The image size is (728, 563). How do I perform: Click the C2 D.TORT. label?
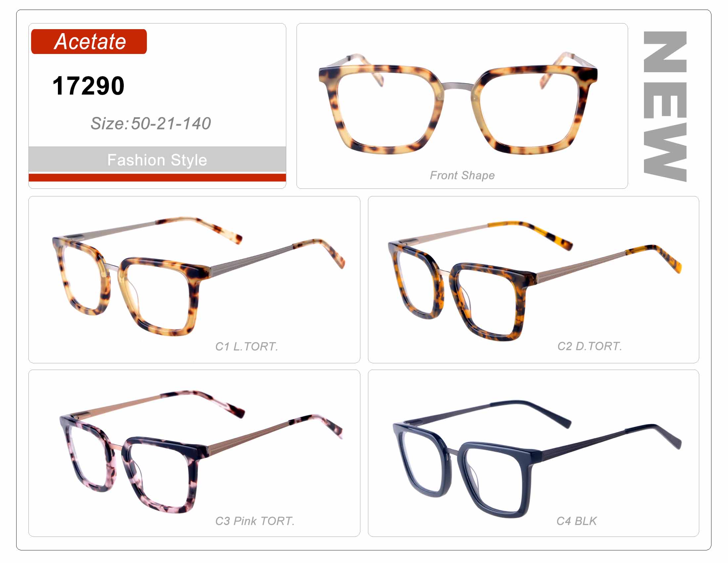590,346
